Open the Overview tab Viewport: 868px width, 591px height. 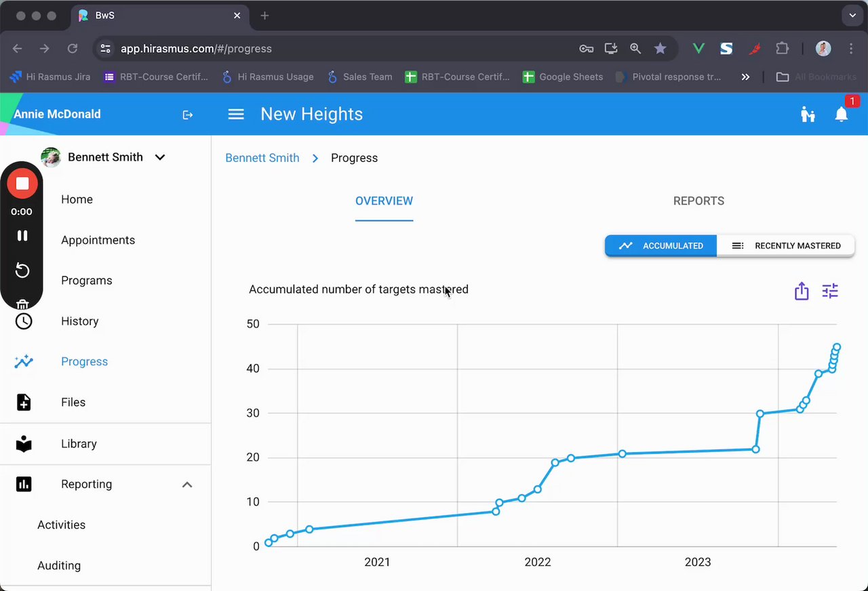[x=384, y=201]
